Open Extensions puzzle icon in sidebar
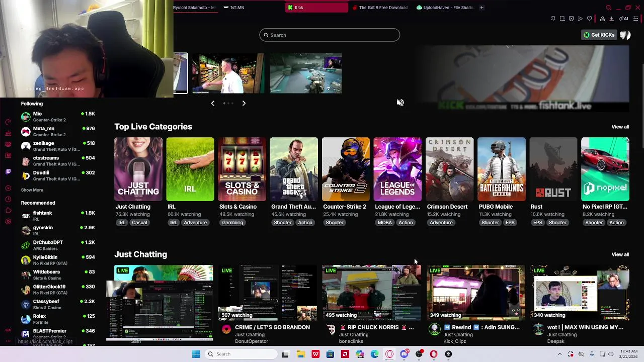 (8, 210)
